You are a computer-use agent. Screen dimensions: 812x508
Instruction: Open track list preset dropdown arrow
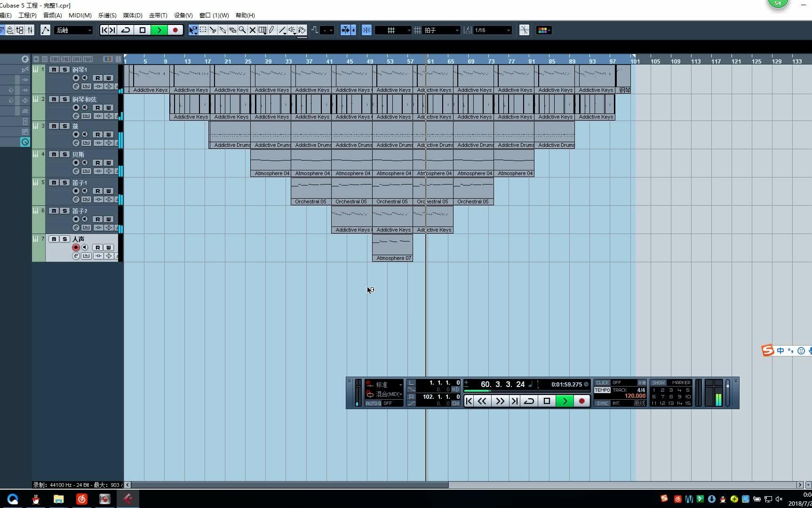36,59
